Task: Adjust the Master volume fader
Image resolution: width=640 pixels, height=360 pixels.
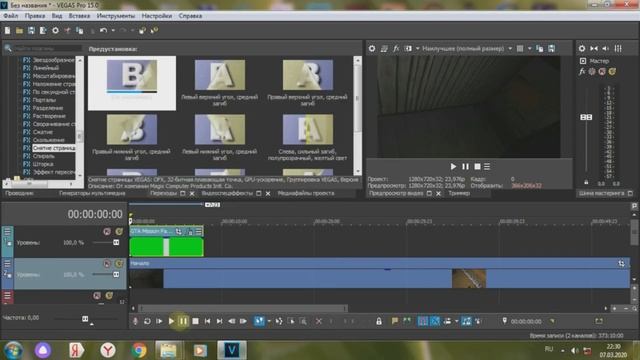Action: click(x=586, y=117)
